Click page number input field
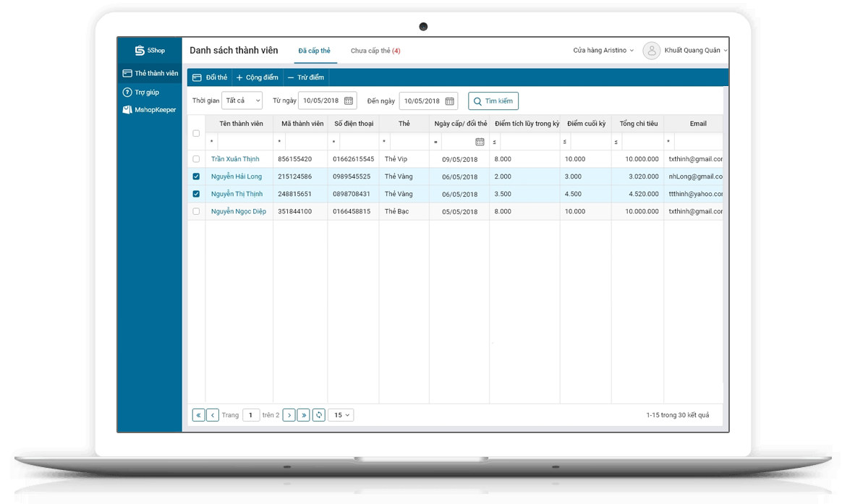842x504 pixels. click(251, 415)
